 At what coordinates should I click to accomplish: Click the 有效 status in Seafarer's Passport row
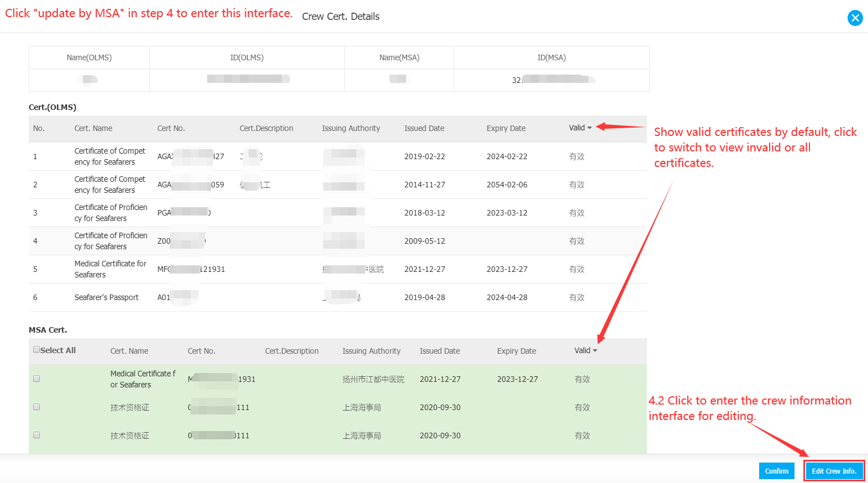(577, 297)
